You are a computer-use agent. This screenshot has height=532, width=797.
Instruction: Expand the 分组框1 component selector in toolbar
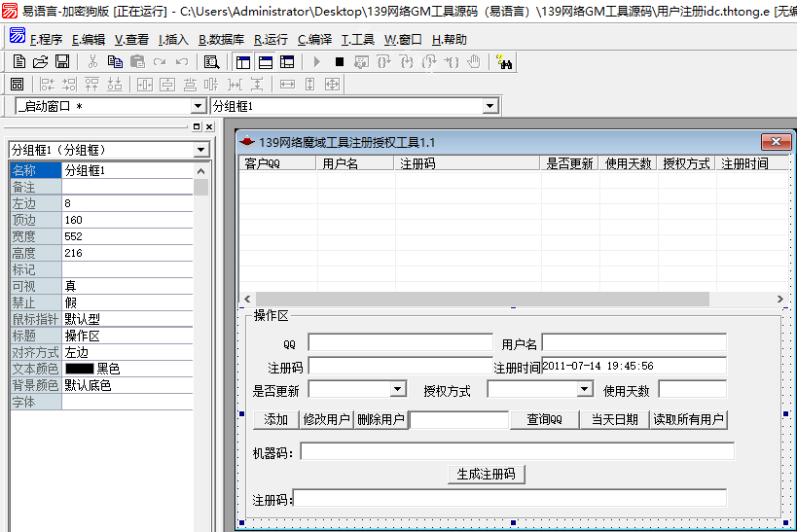coord(490,106)
